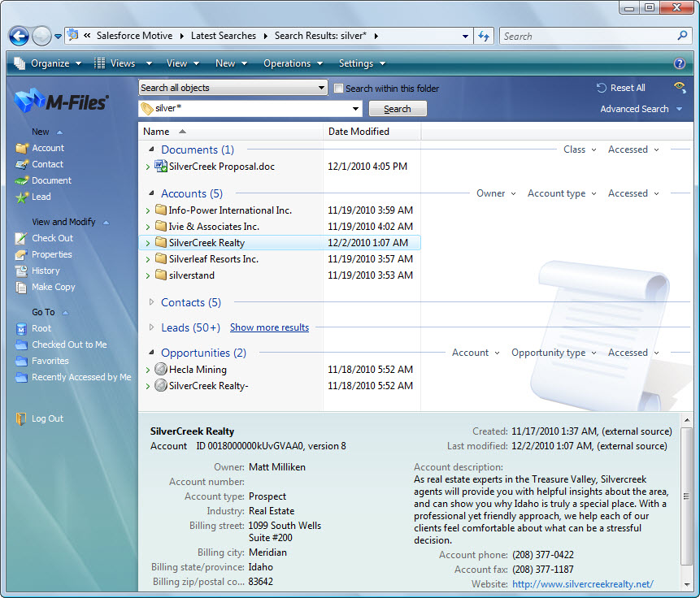Viewport: 700px width, 598px height.
Task: Expand the SilverCreek Realty account row arrow
Action: [x=148, y=243]
